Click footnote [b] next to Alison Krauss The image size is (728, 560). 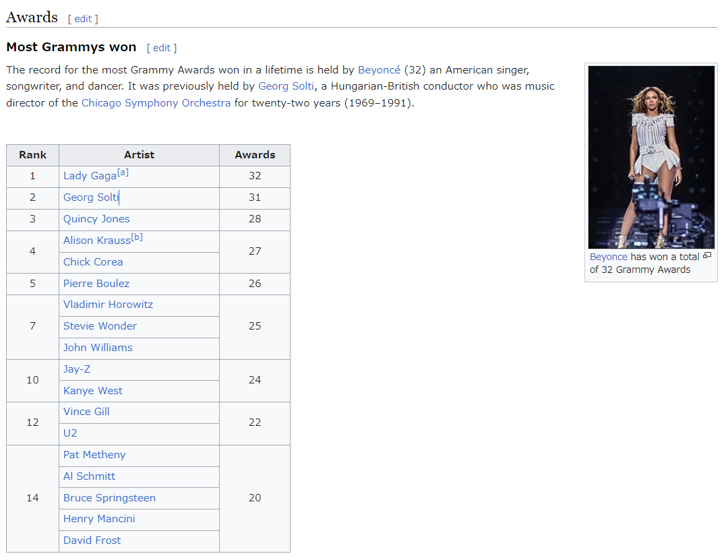click(x=137, y=237)
